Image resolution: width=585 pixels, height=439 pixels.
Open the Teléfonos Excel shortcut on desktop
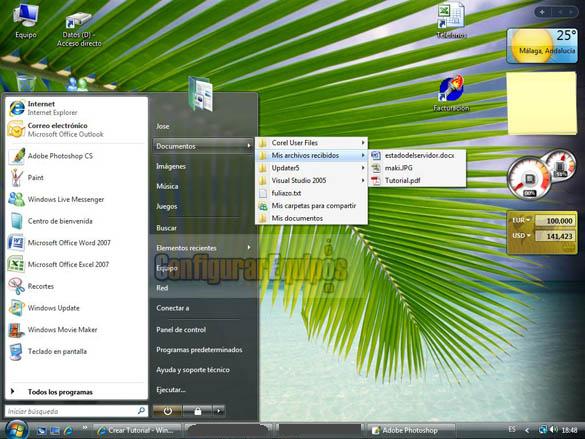pos(451,21)
